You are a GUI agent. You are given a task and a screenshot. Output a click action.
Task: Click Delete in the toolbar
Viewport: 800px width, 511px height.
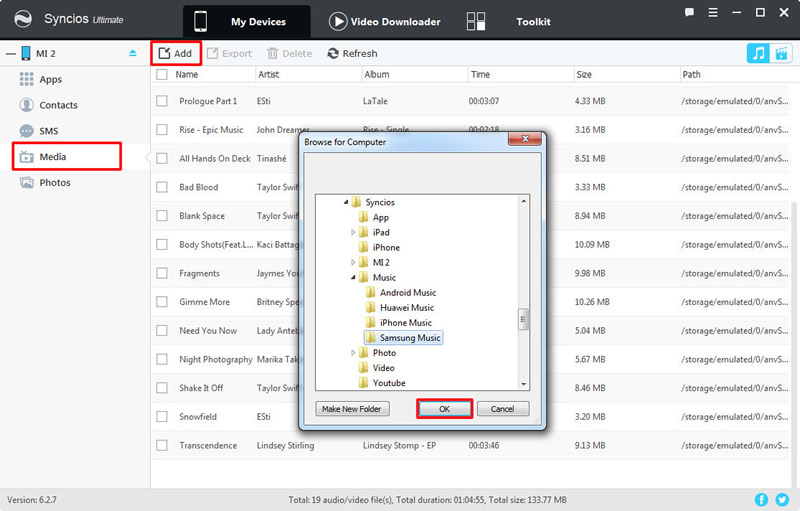289,53
